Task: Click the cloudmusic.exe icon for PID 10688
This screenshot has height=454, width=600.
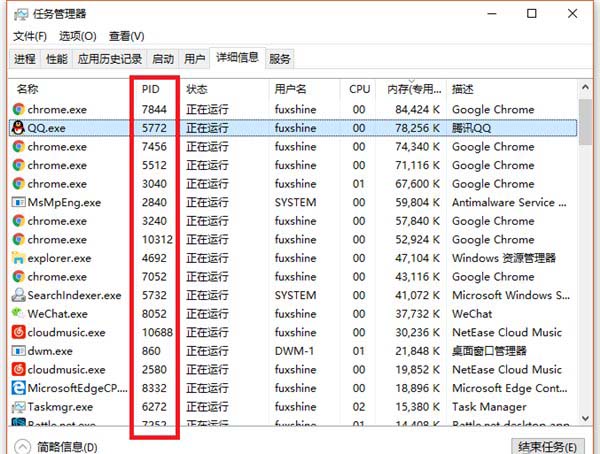Action: [x=18, y=332]
